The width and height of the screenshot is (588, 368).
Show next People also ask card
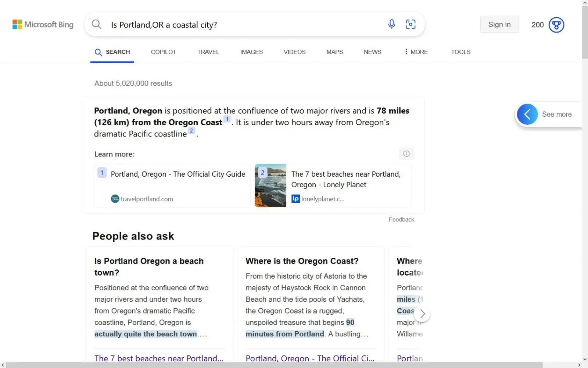tap(422, 314)
